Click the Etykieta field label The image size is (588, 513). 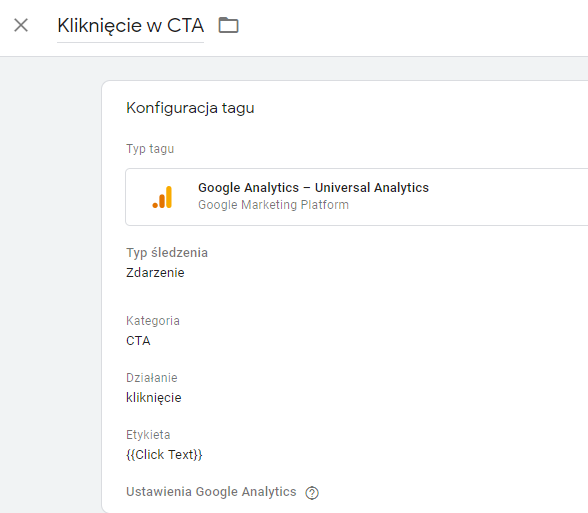[x=148, y=435]
